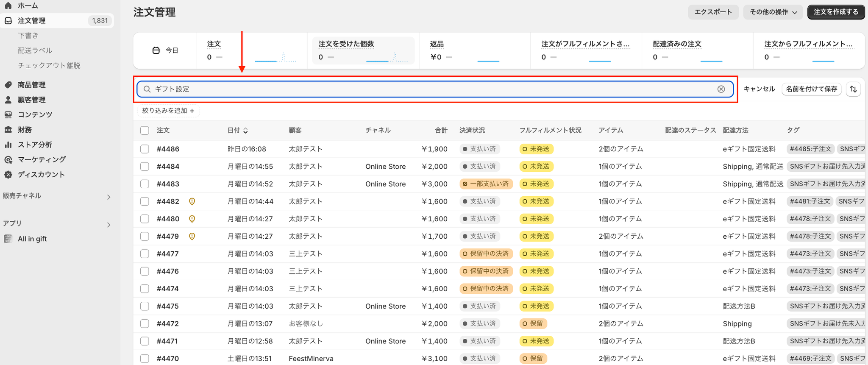Check the checkbox for order #4486
This screenshot has height=365, width=868.
click(145, 149)
